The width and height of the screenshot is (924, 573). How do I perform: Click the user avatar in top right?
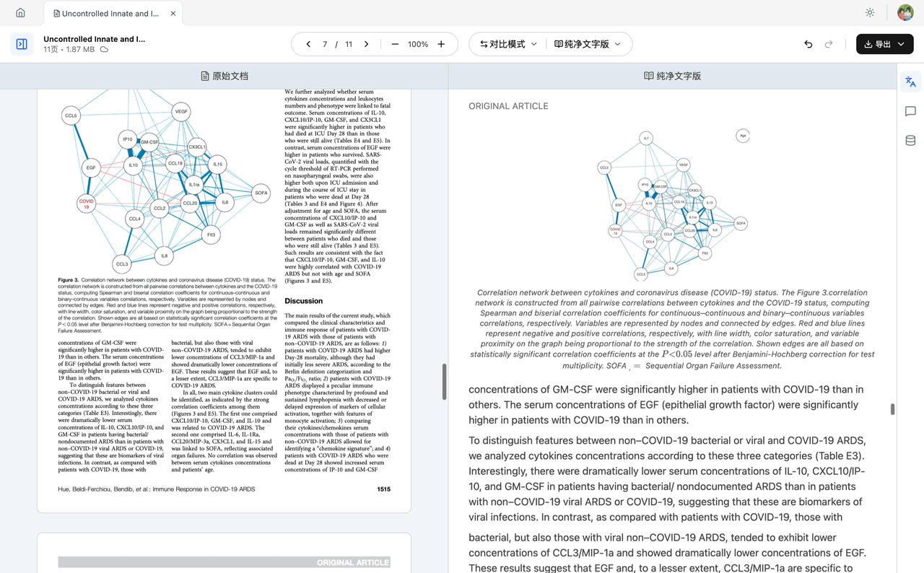point(905,13)
